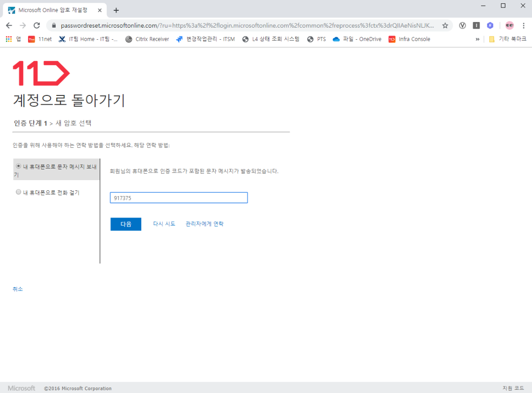Open the V extension icon
532x393 pixels.
[462, 25]
